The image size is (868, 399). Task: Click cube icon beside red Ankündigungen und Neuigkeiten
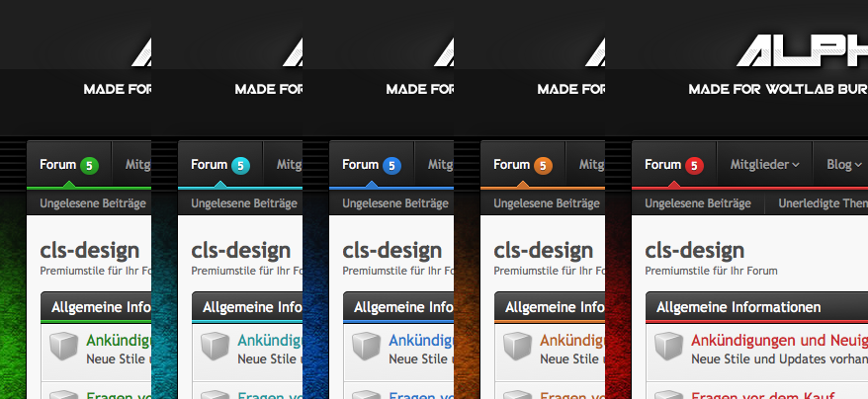669,348
